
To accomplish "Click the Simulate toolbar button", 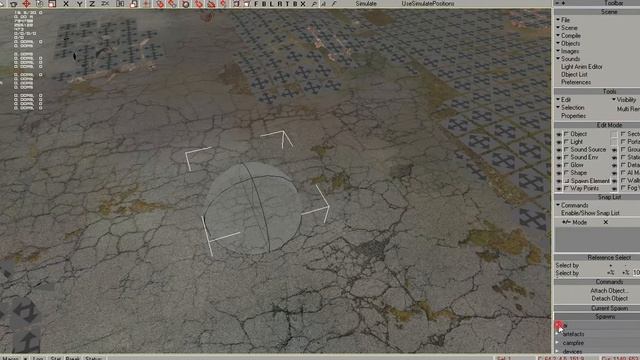I will 366,4.
